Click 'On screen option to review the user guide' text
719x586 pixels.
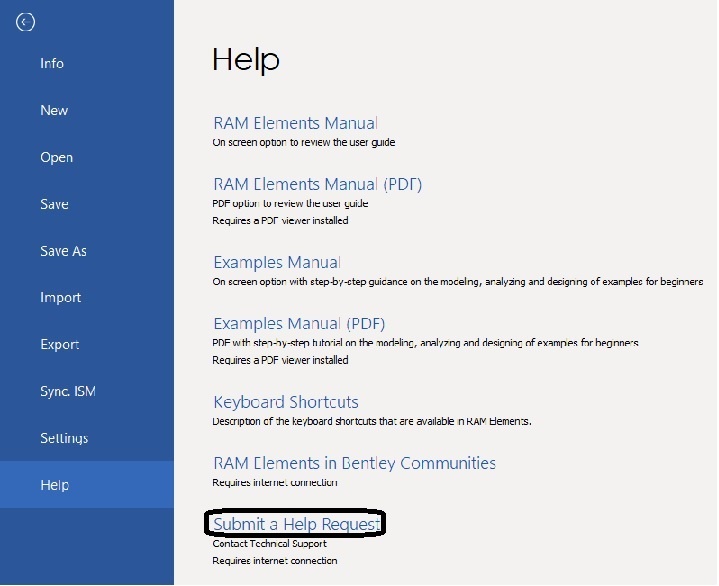coord(304,143)
